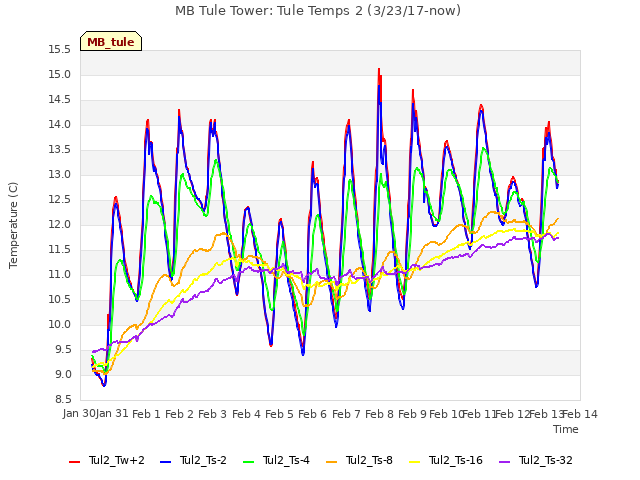Click the red Tul2_Tw+2 legend swatch
This screenshot has height=480, width=640.
pyautogui.click(x=75, y=462)
